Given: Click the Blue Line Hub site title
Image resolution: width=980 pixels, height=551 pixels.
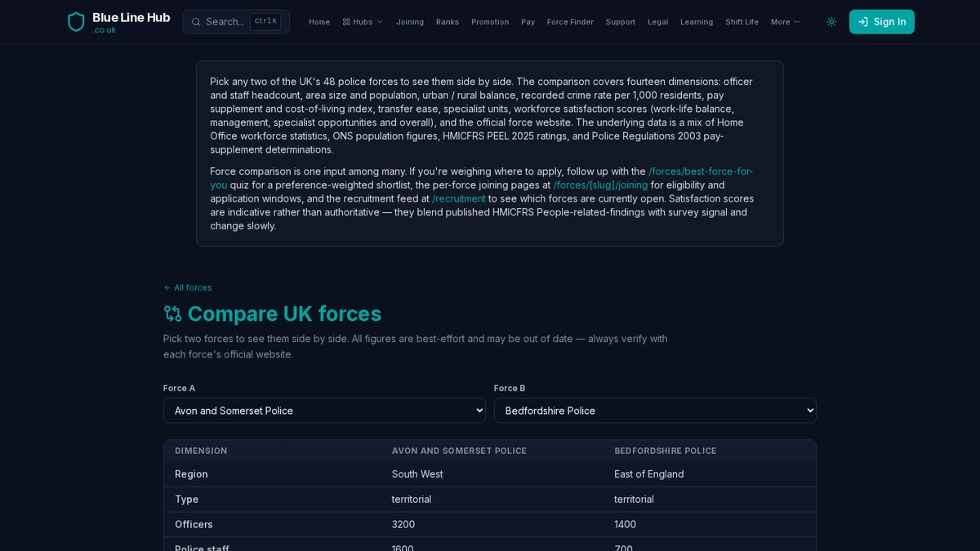Looking at the screenshot, I should [x=131, y=17].
